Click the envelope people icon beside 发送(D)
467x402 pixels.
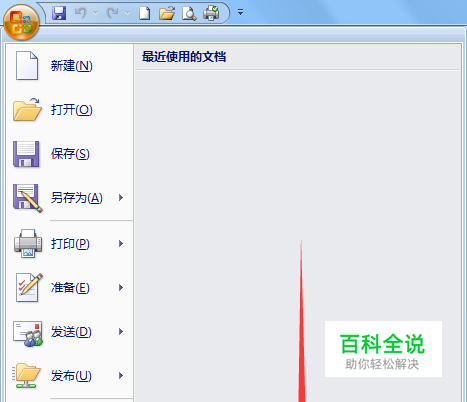tap(28, 333)
